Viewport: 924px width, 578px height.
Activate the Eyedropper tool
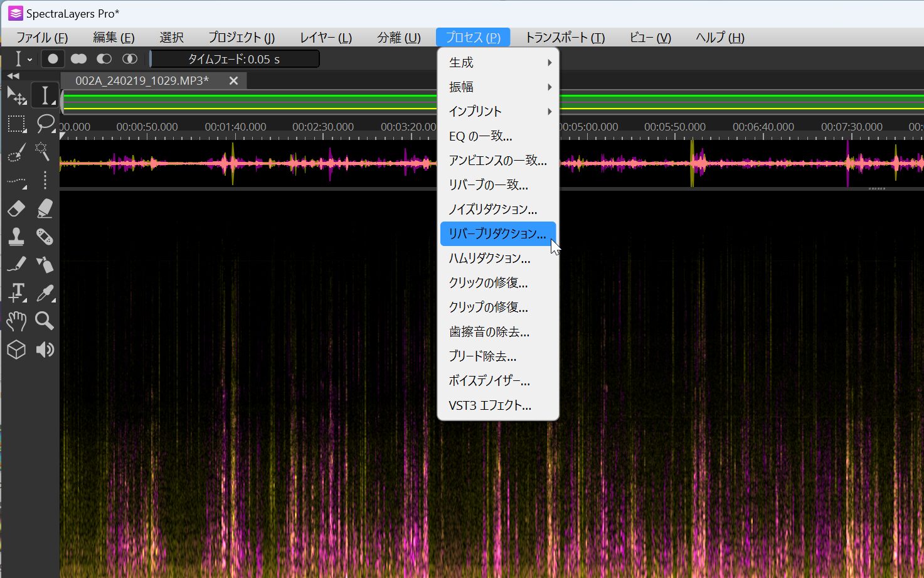click(x=45, y=293)
